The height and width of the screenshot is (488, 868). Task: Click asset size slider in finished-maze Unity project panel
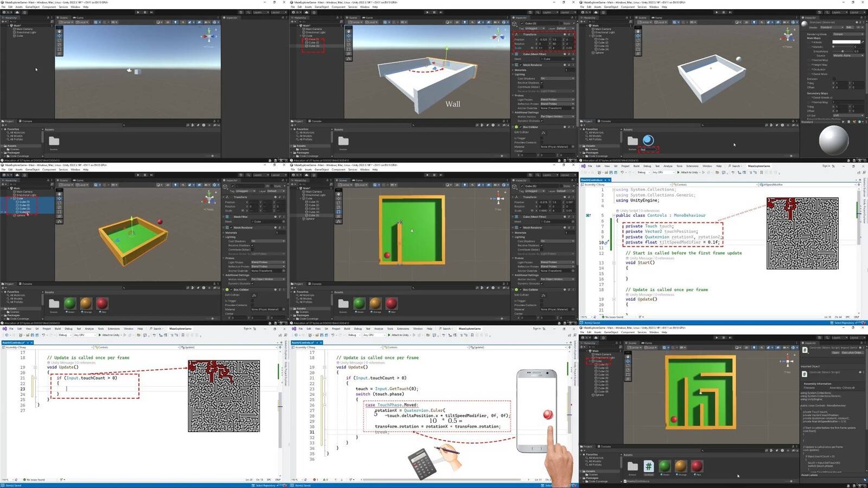(791, 481)
